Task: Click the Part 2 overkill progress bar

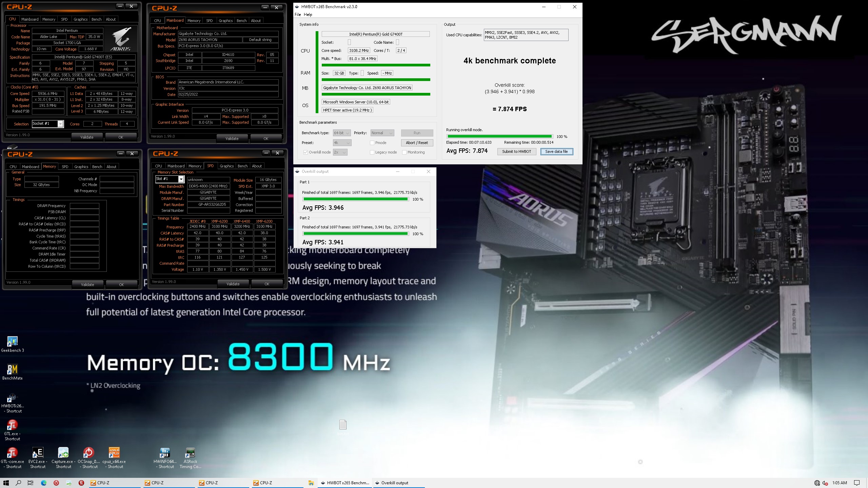Action: pyautogui.click(x=356, y=234)
